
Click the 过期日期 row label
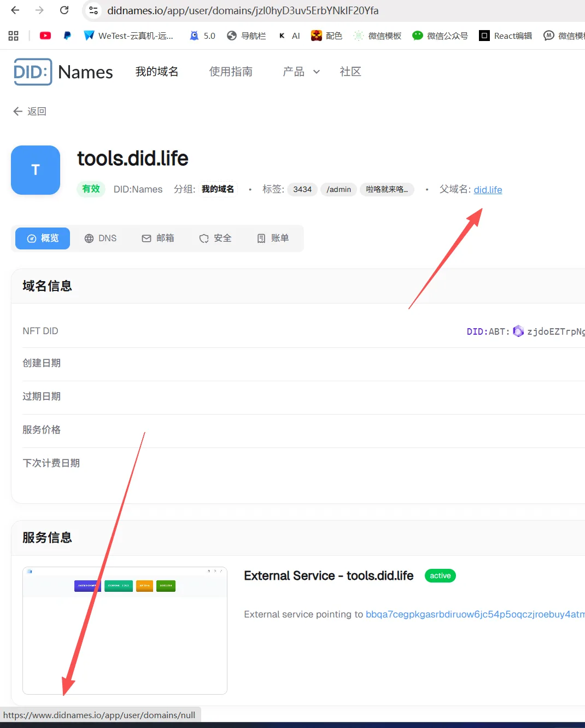pyautogui.click(x=42, y=397)
